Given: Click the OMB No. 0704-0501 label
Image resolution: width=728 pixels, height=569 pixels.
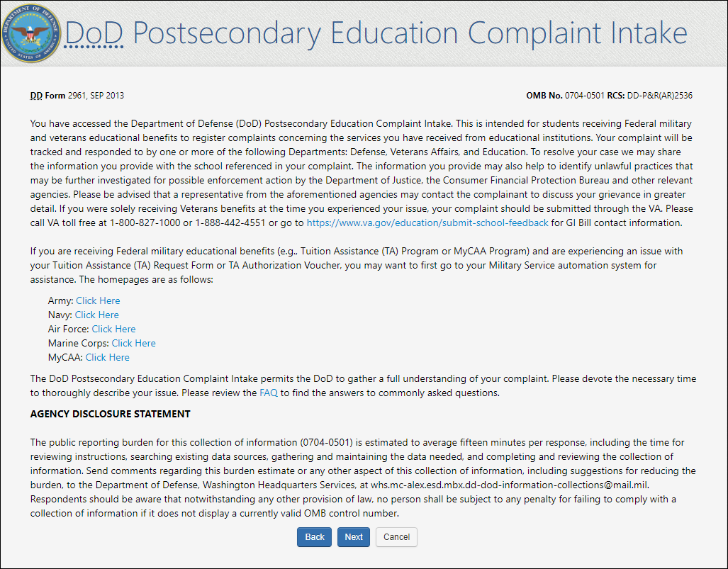Looking at the screenshot, I should pos(565,95).
